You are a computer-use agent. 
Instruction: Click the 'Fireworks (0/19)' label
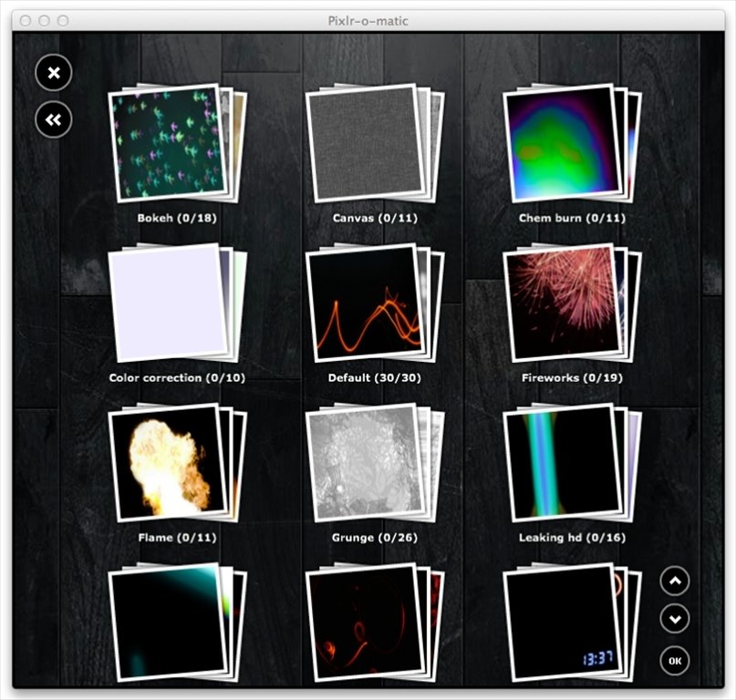tap(572, 377)
